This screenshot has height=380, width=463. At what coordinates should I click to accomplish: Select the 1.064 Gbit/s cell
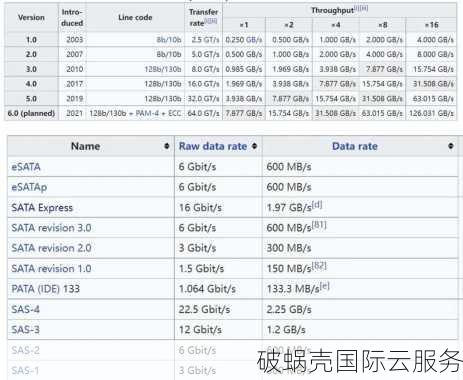[x=218, y=289]
